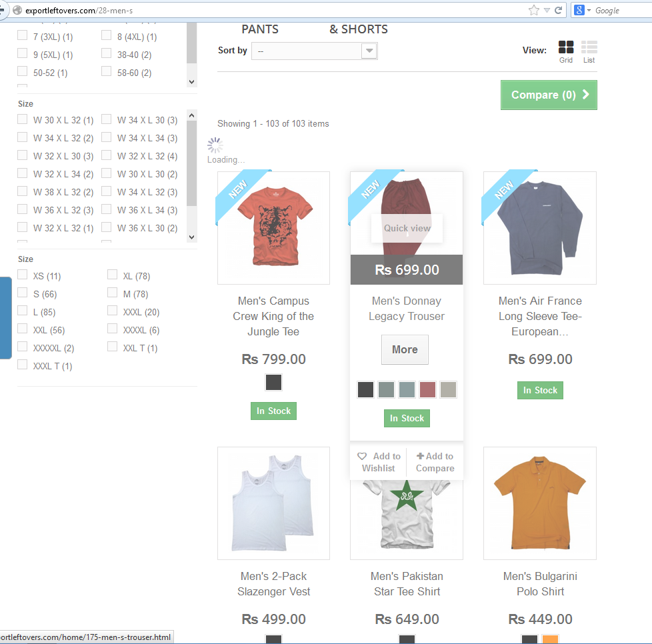The height and width of the screenshot is (644, 652).
Task: Open Men's Campus Crew King of the Jungle Tee
Action: [x=273, y=316]
